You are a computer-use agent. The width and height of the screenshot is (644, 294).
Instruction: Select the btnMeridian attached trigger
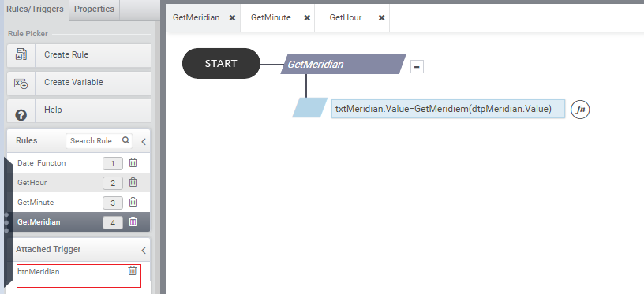38,271
